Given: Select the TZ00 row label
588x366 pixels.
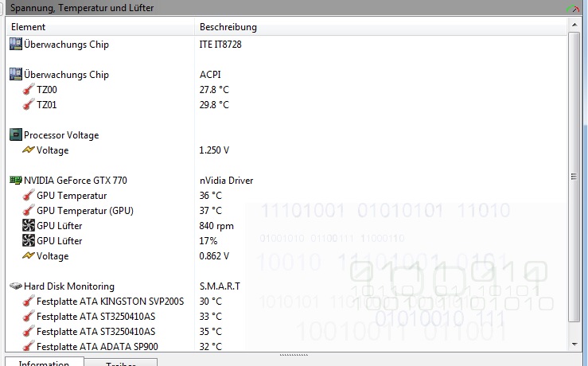Looking at the screenshot, I should point(47,90).
